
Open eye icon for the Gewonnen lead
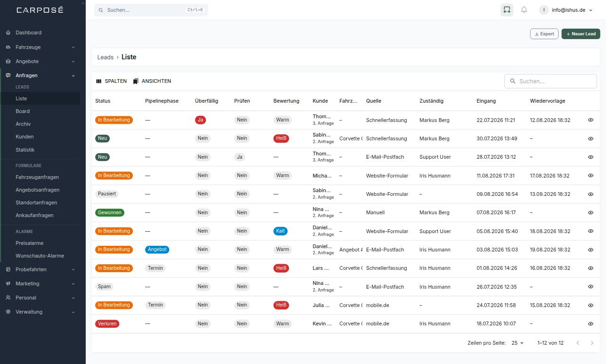tap(590, 212)
